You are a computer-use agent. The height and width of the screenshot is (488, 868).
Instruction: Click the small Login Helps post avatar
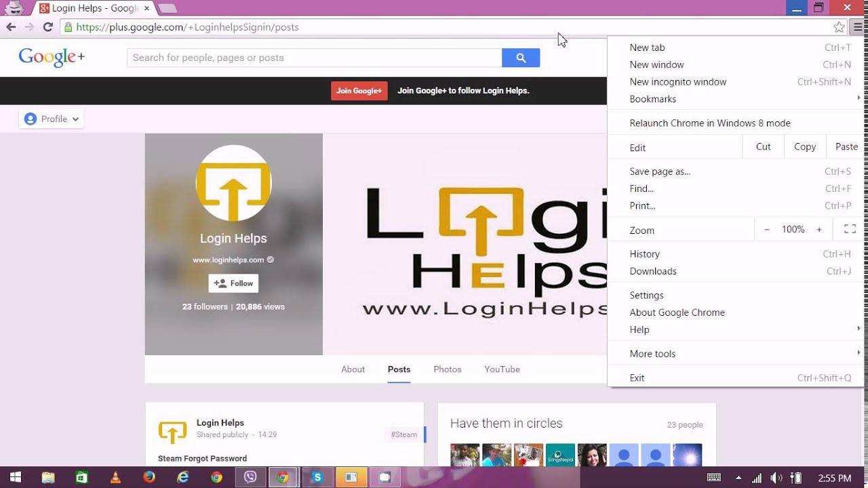172,431
